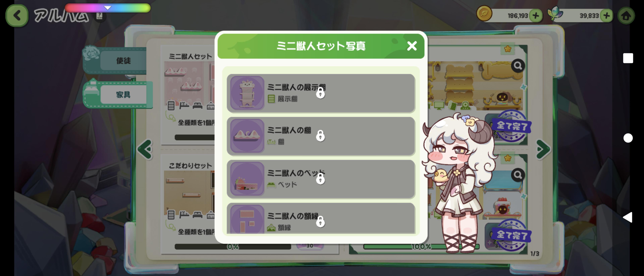
Task: Switch to the 使徒 tab
Action: pyautogui.click(x=123, y=61)
